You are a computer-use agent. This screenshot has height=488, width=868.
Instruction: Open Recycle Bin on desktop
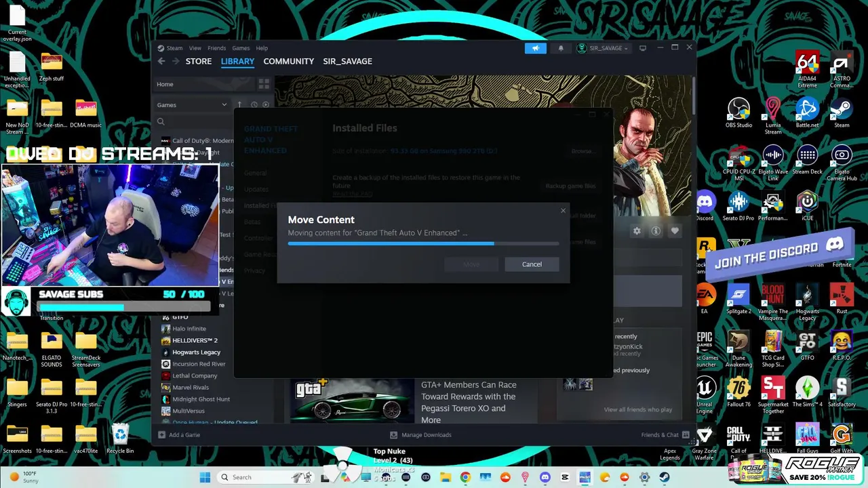pos(120,438)
